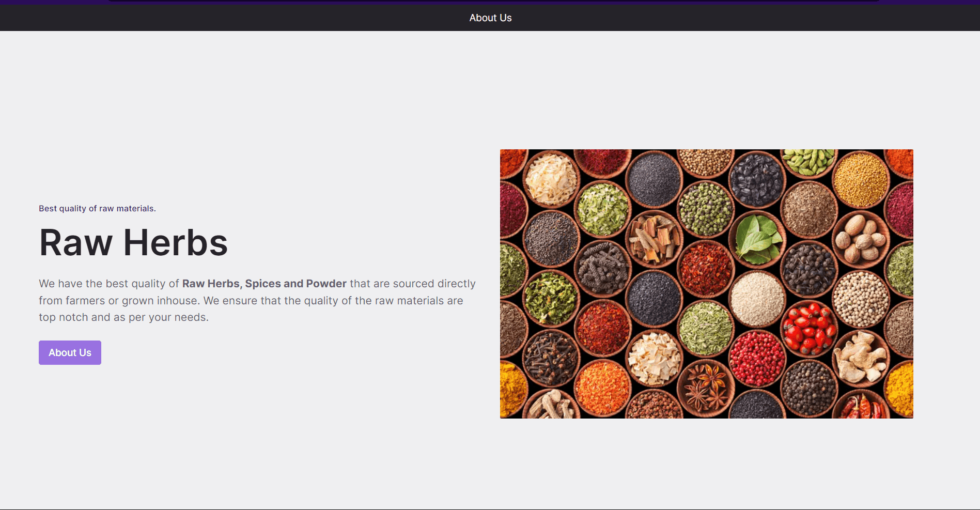
Task: Click the bowl of dark long pepper
Action: coord(602,269)
